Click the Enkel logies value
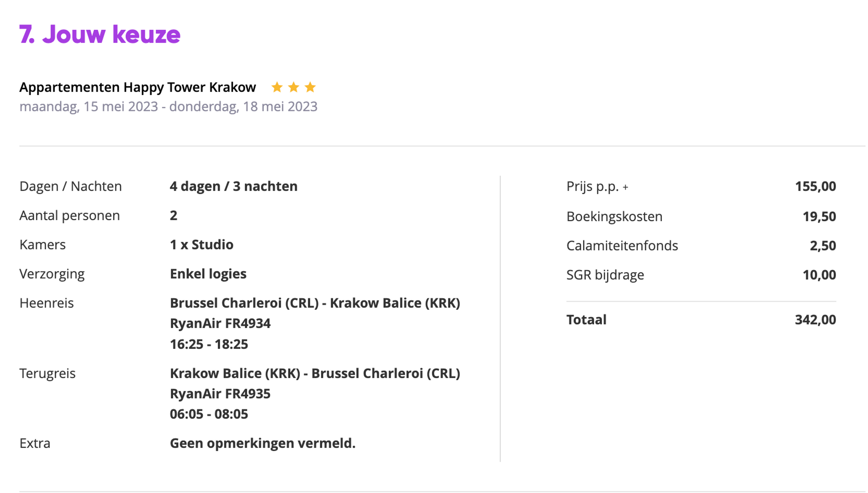 [x=208, y=274]
